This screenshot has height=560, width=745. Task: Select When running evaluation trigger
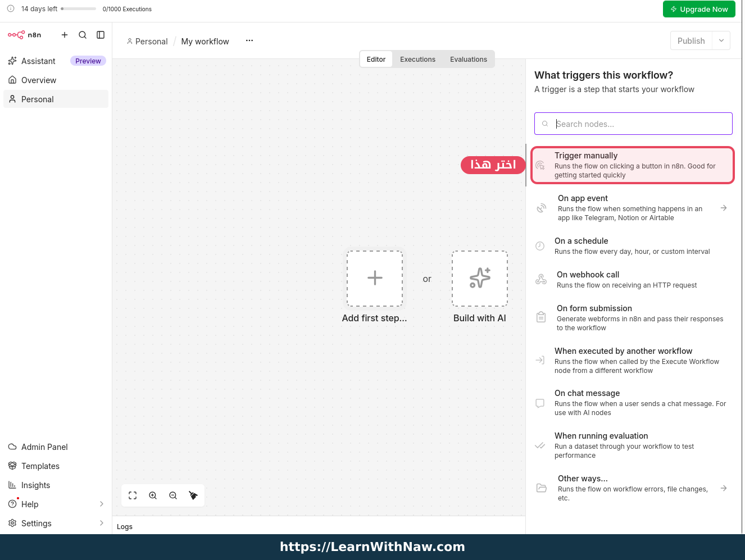(x=633, y=445)
